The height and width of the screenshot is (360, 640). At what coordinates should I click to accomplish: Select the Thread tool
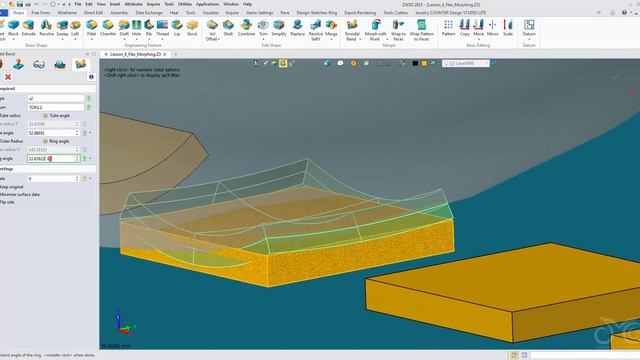tap(162, 28)
